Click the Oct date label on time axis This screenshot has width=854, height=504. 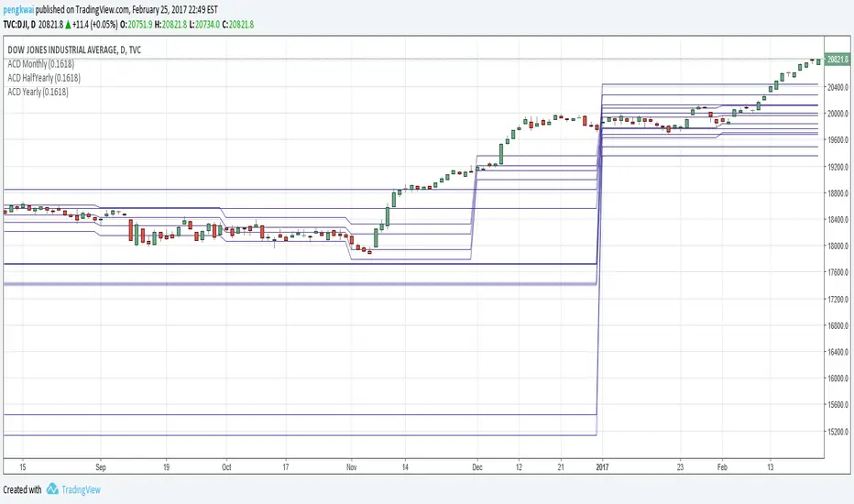click(226, 467)
